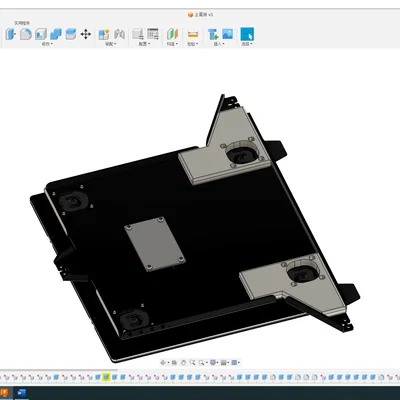The height and width of the screenshot is (400, 400).
Task: Select the Offset Plane construct tool
Action: 172,34
